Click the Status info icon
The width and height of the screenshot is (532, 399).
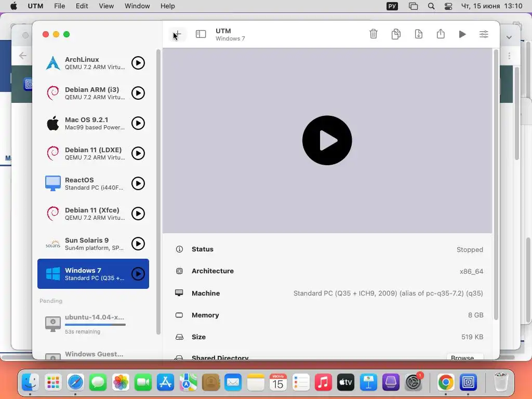tap(179, 249)
